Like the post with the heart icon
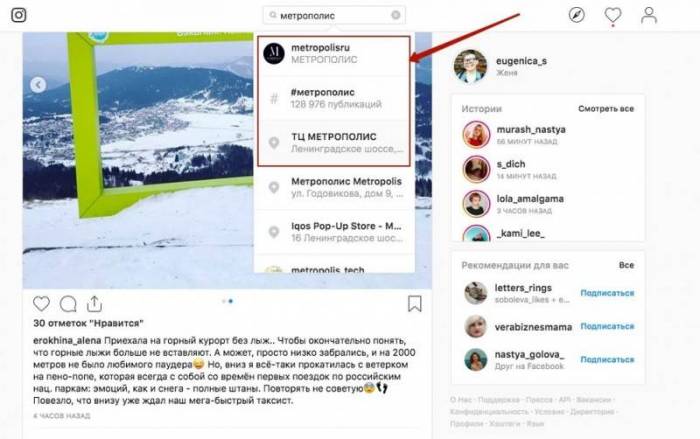The image size is (700, 439). [x=42, y=304]
